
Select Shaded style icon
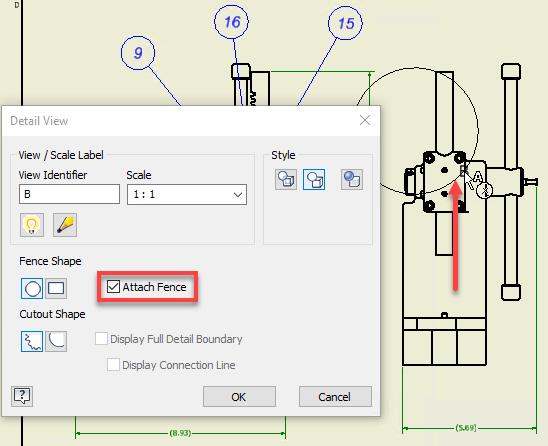(x=352, y=180)
